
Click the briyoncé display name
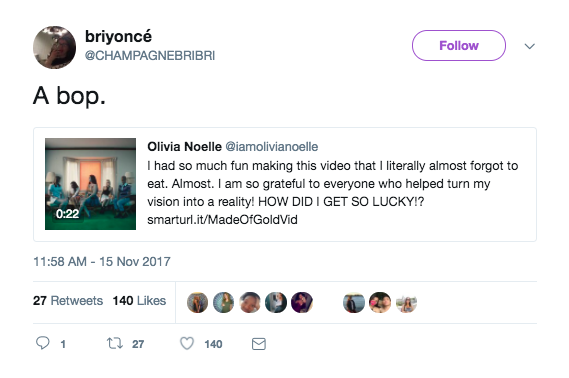pyautogui.click(x=118, y=36)
